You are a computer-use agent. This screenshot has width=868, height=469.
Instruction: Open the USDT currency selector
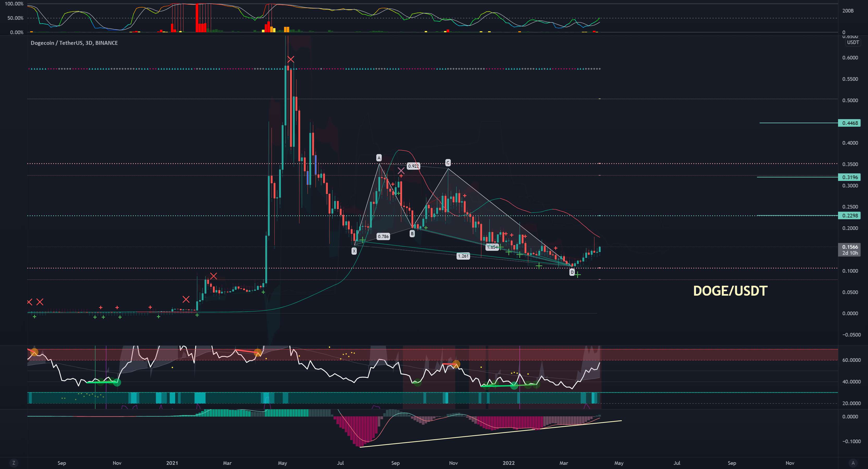pyautogui.click(x=853, y=42)
